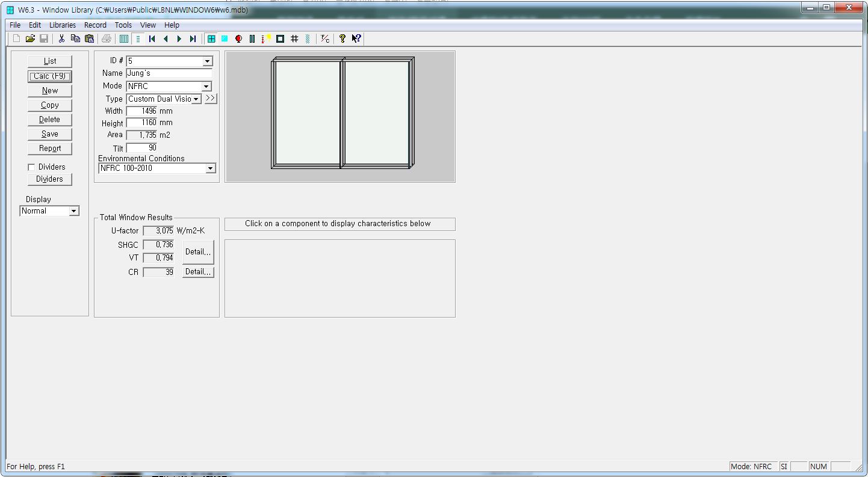Open the Divider Library hash icon
The image size is (868, 477).
click(x=294, y=39)
